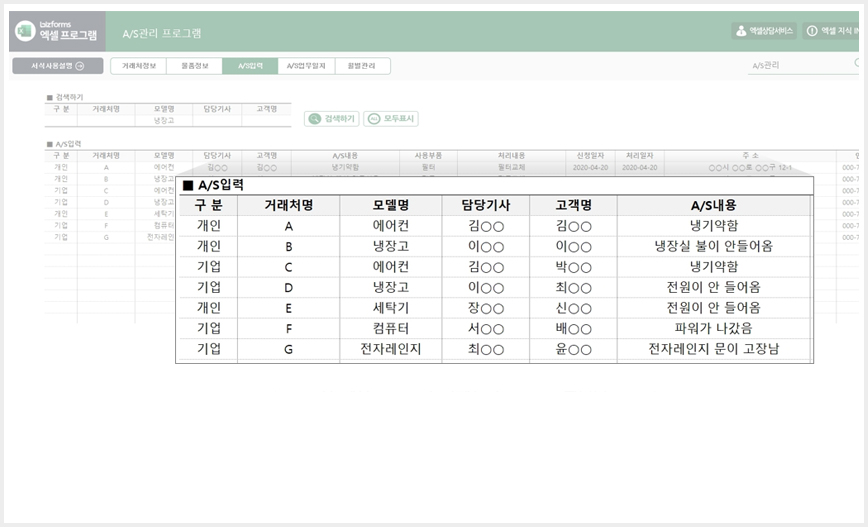Select 전원이 안 들어옴 in row D
Viewport: 868px width, 527px height.
[x=714, y=287]
